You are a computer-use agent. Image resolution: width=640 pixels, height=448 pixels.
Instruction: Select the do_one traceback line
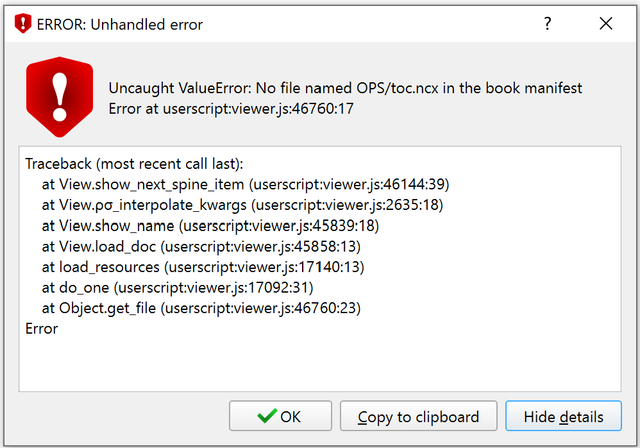178,288
